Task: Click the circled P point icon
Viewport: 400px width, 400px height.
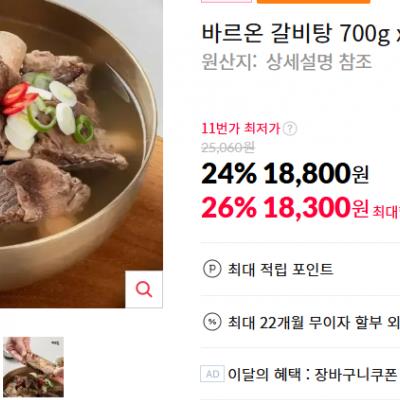Action: tap(212, 269)
